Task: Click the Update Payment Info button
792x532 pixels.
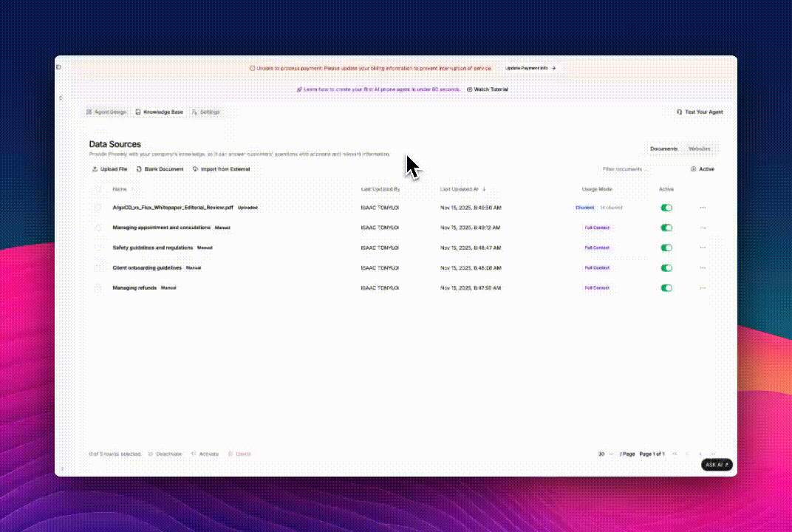Action: pyautogui.click(x=528, y=67)
